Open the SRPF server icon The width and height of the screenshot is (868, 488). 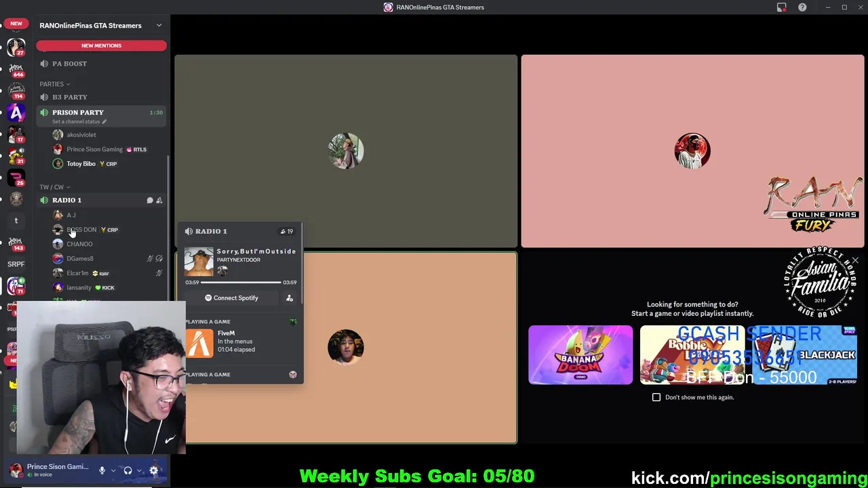click(16, 264)
